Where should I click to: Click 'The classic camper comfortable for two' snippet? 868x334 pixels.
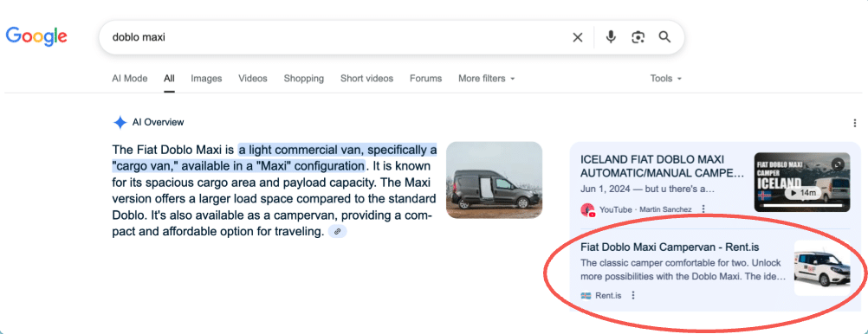click(683, 269)
